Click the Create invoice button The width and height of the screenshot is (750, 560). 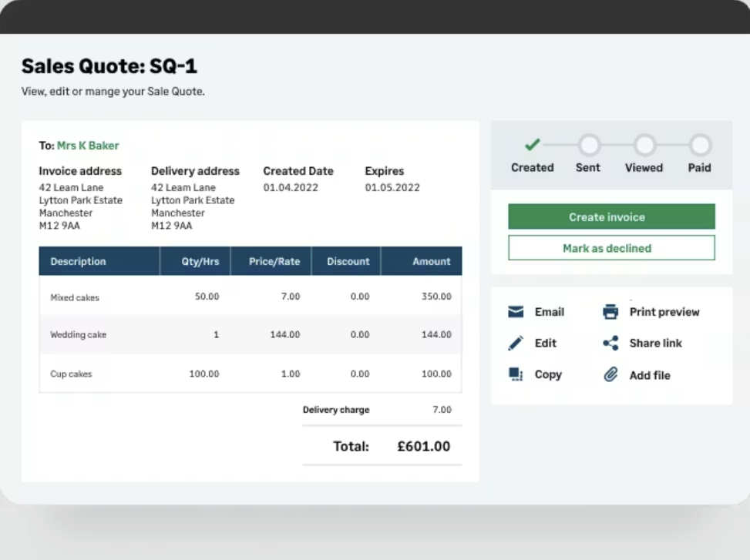pyautogui.click(x=611, y=217)
